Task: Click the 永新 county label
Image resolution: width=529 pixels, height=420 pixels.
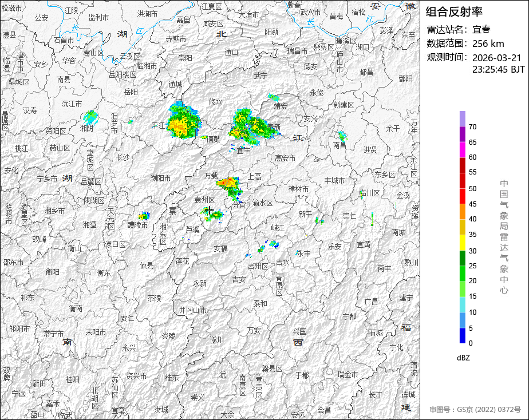Action: [199, 283]
